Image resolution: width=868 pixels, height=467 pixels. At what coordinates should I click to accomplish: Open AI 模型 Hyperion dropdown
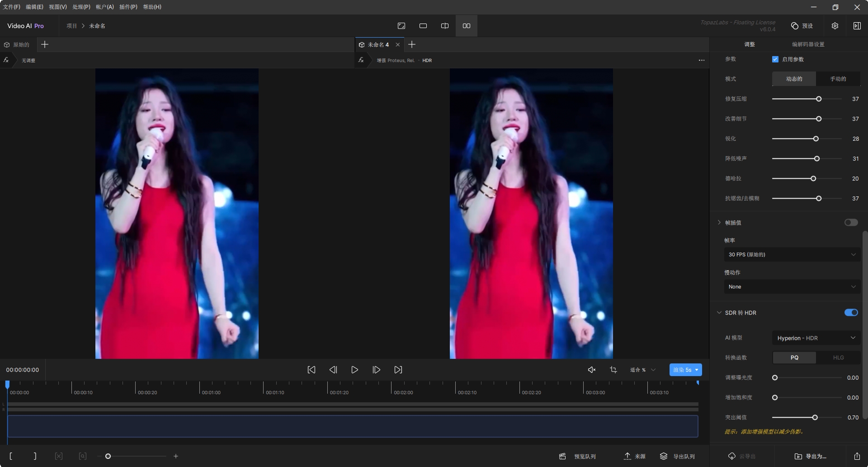(x=816, y=338)
